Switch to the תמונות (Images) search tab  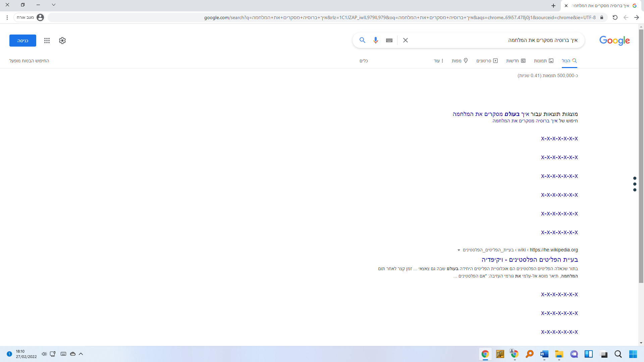pyautogui.click(x=544, y=61)
